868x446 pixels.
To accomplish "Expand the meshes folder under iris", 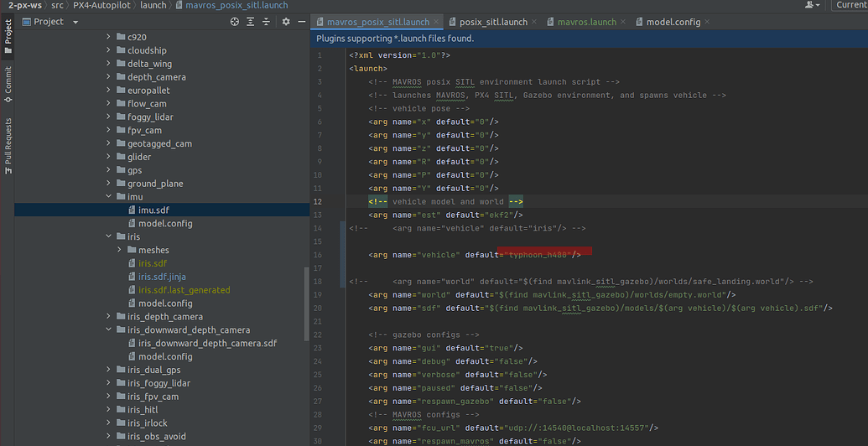I will click(x=120, y=250).
